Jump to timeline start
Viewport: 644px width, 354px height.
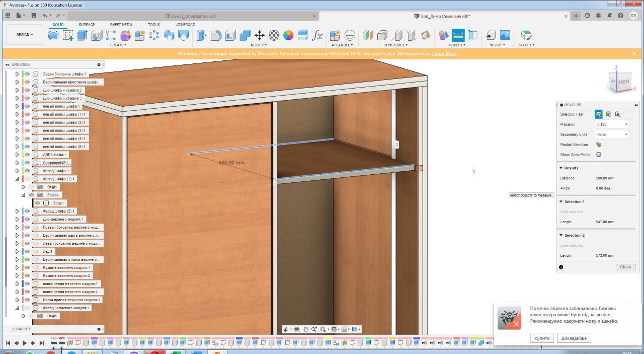tap(8, 343)
